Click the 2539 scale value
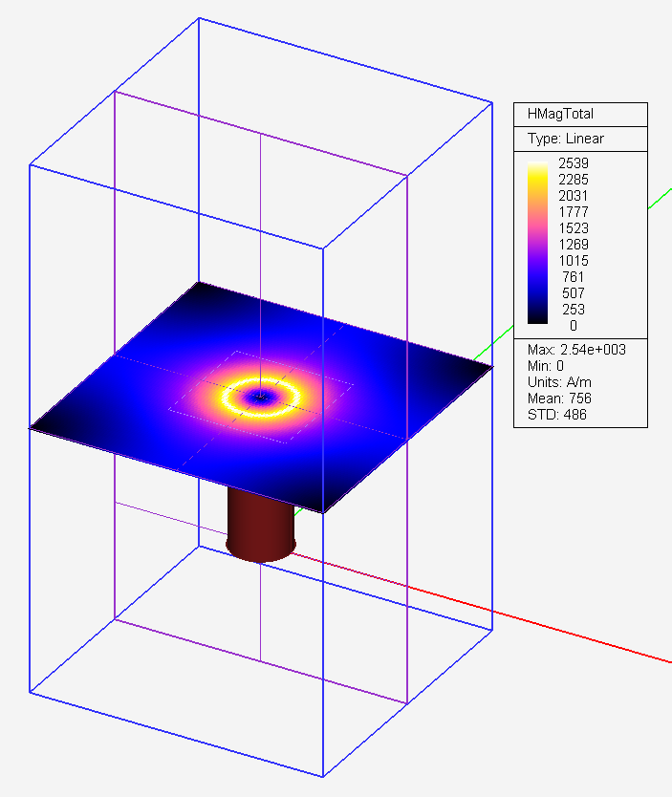 click(x=574, y=163)
